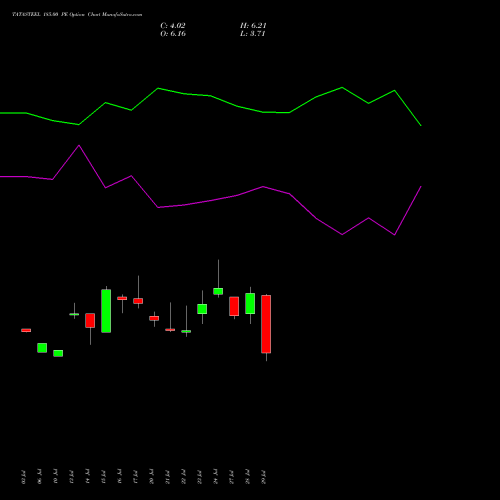Click the close value C: 4.02
This screenshot has width=500, height=500.
click(173, 26)
